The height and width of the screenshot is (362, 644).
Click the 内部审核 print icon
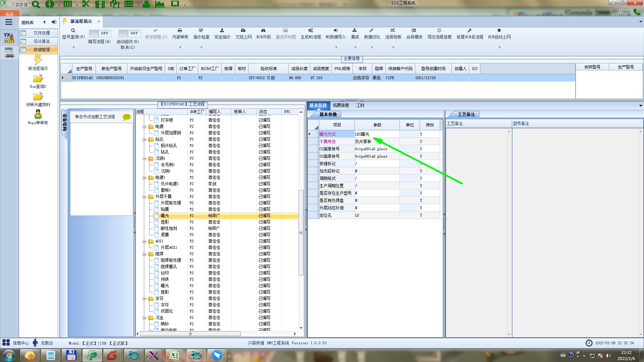tap(180, 31)
